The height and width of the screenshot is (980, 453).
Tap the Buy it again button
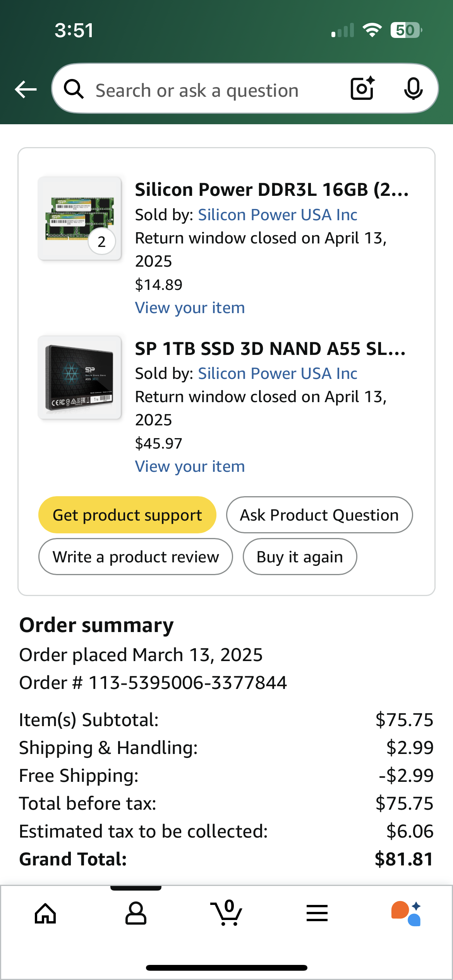300,557
